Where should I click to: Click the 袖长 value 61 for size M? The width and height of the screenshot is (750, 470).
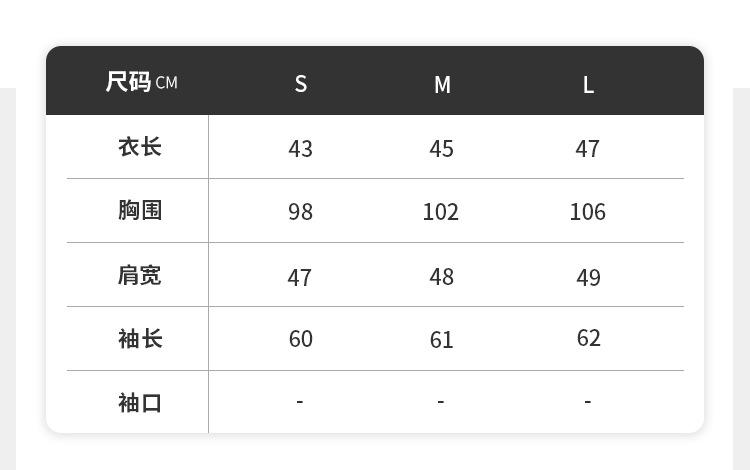coord(441,340)
